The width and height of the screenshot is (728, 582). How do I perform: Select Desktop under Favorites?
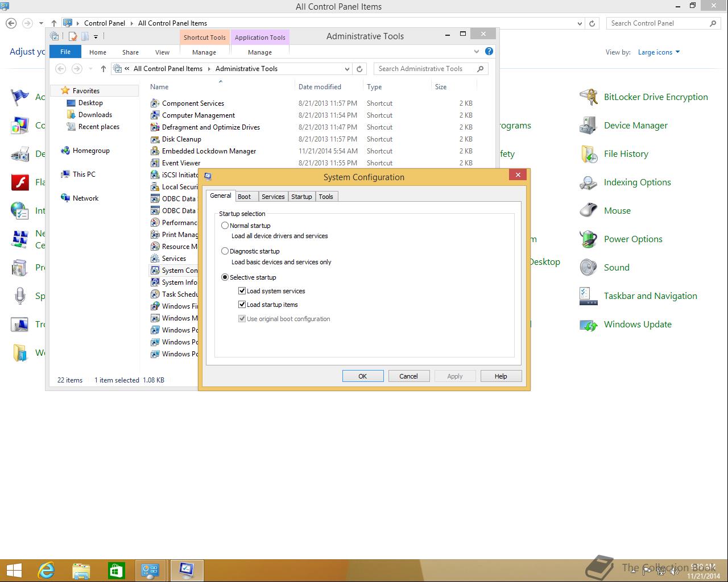(x=90, y=103)
